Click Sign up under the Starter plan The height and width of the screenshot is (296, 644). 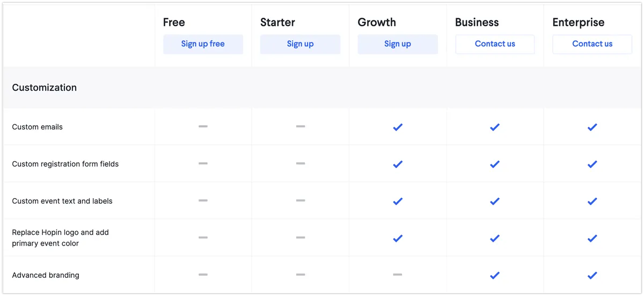pos(300,44)
